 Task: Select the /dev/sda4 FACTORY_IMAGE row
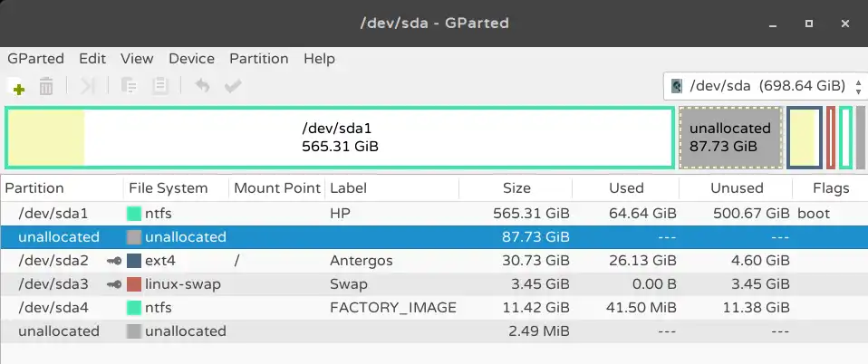coord(434,308)
